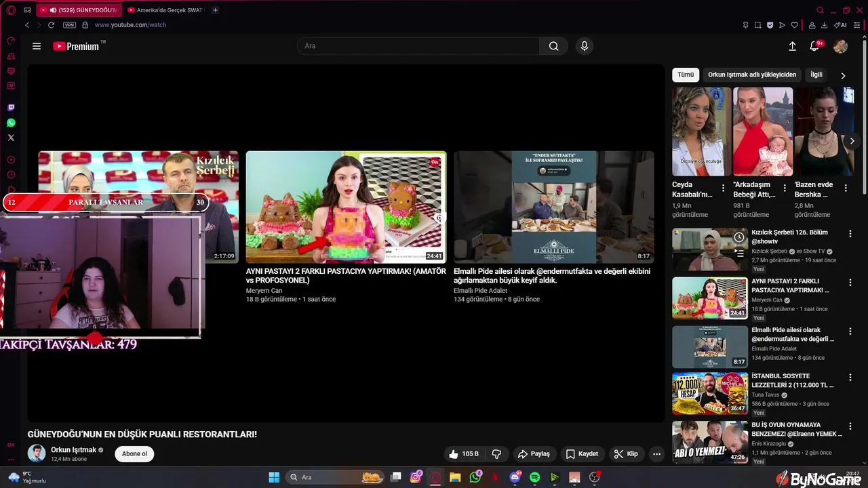Screen dimensions: 868x488
Task: Take a snapshot with Opera toolbar icon
Action: pyautogui.click(x=757, y=25)
